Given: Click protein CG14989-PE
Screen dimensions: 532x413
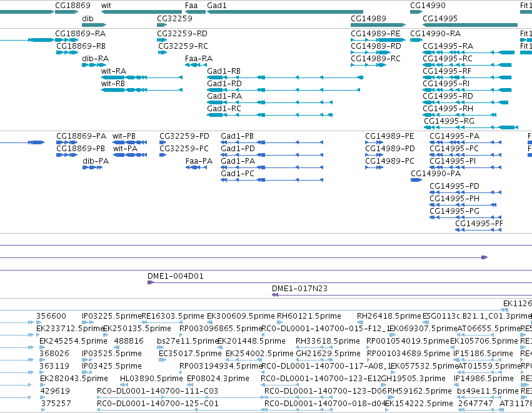Looking at the screenshot, I should [374, 142].
